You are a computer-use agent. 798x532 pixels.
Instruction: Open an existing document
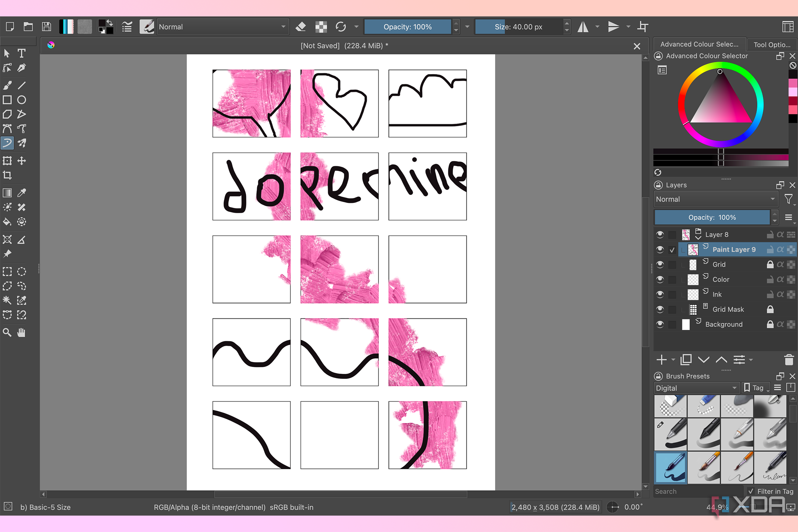coord(28,27)
